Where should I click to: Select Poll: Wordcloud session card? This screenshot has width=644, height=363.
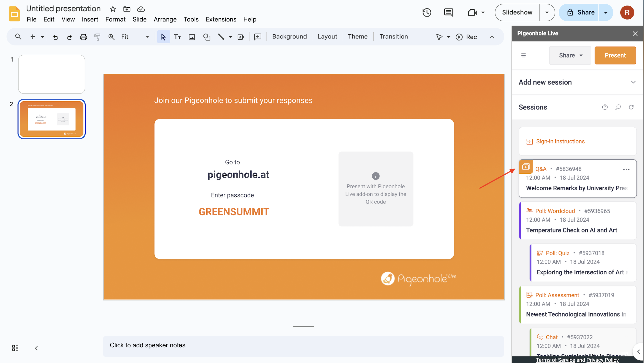[577, 220]
